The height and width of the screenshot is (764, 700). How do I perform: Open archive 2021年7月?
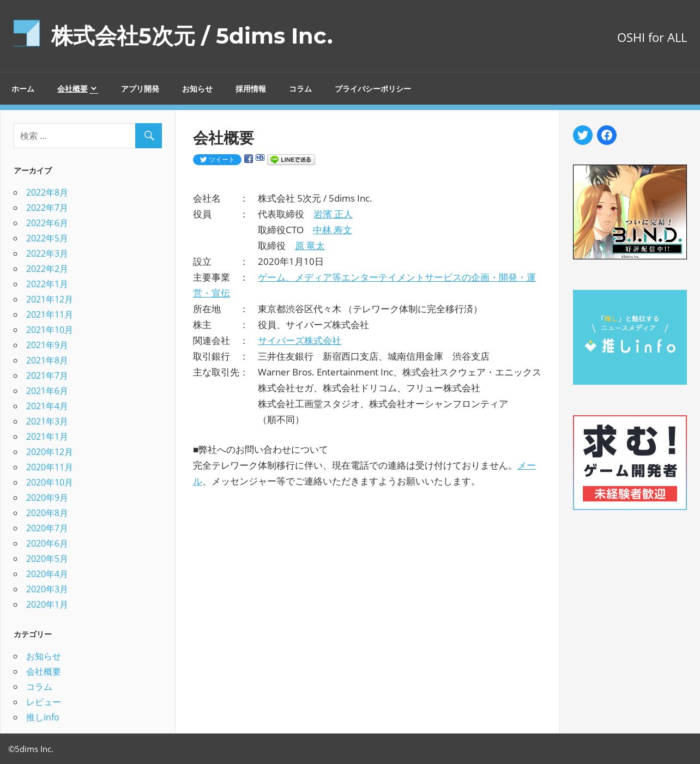pos(47,375)
